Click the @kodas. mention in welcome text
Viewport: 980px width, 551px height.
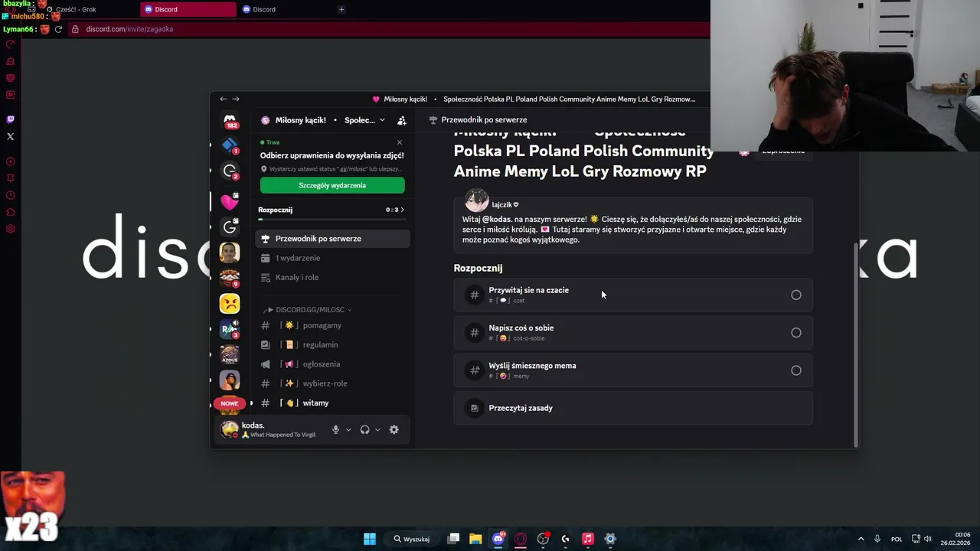(x=498, y=219)
